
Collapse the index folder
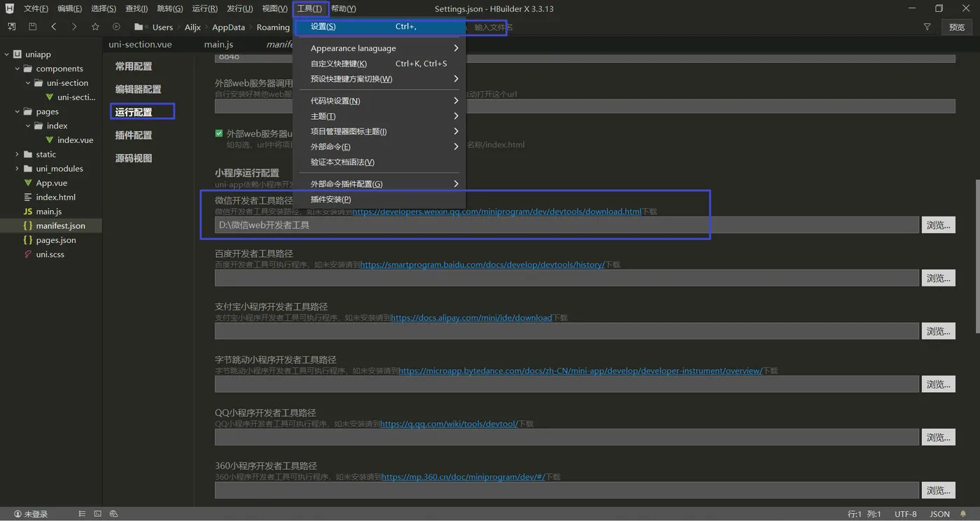[x=28, y=126]
